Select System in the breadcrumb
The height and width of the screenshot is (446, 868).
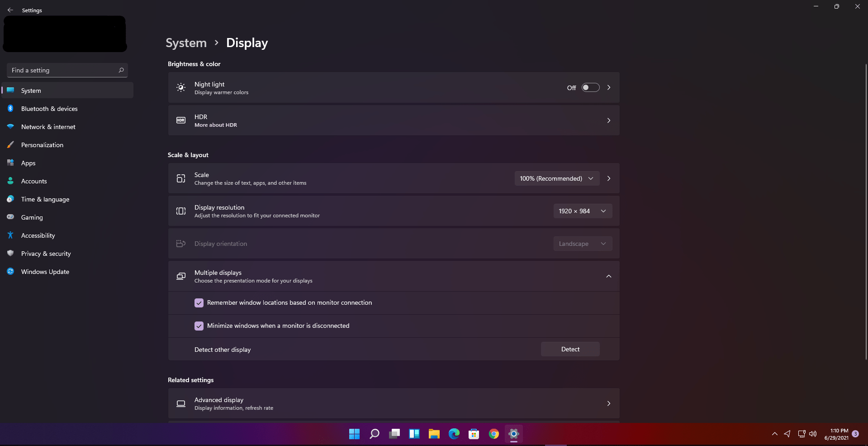click(186, 42)
